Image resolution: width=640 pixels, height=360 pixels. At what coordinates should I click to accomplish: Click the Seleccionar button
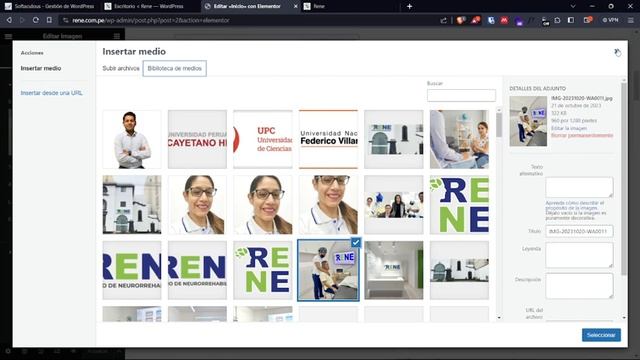point(601,335)
